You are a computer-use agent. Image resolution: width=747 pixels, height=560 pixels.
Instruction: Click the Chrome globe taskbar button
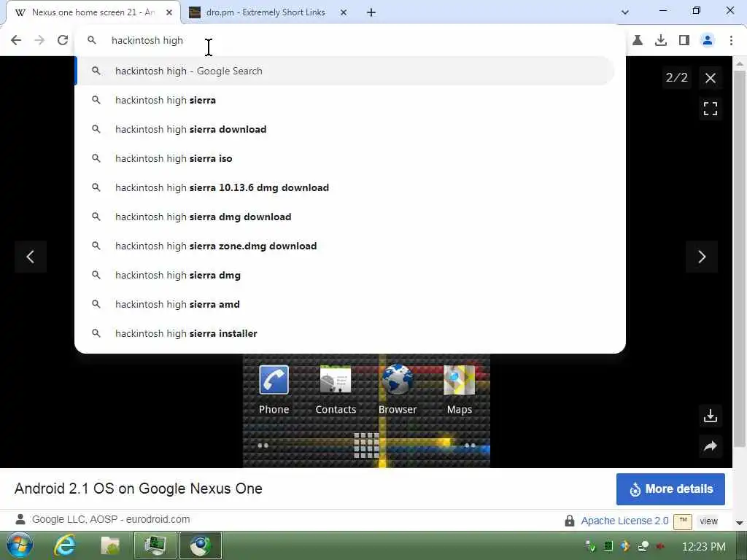[201, 545]
